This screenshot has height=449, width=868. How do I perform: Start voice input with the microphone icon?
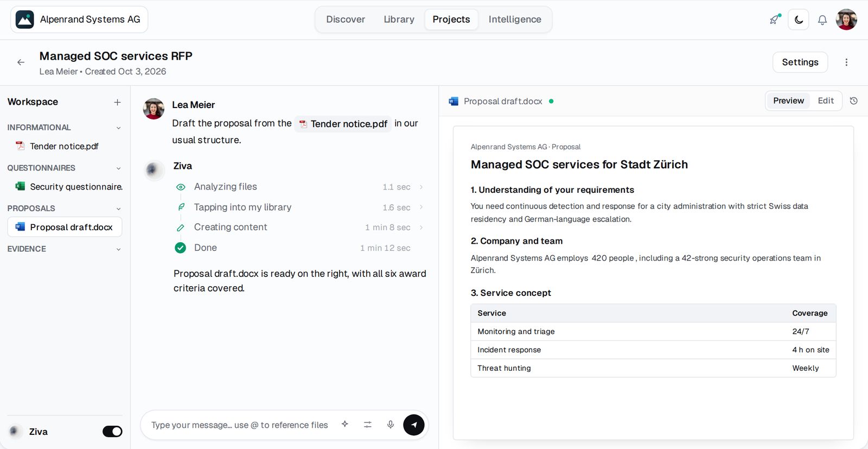(391, 425)
